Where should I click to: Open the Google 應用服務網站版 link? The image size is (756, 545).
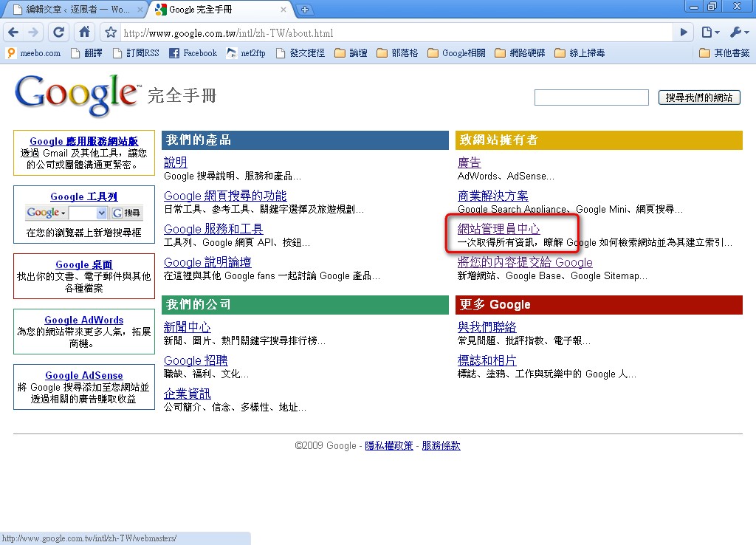coord(84,141)
